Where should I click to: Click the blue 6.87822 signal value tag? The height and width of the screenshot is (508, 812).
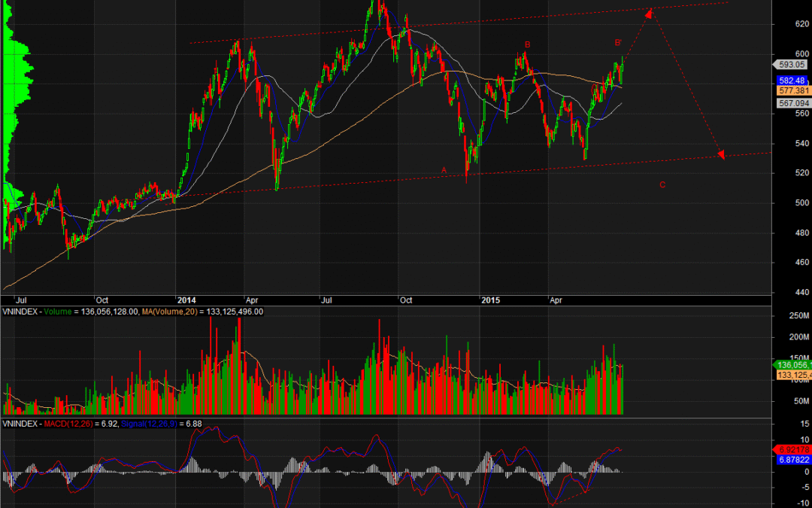(x=792, y=459)
